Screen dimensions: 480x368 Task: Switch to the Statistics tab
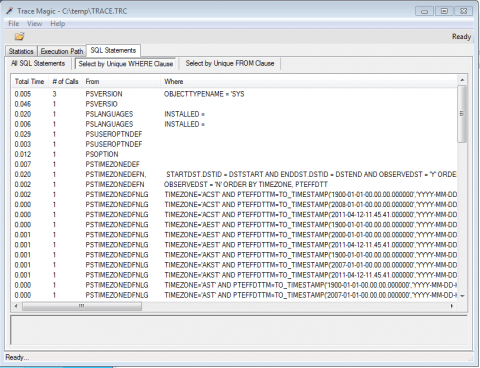pyautogui.click(x=21, y=51)
